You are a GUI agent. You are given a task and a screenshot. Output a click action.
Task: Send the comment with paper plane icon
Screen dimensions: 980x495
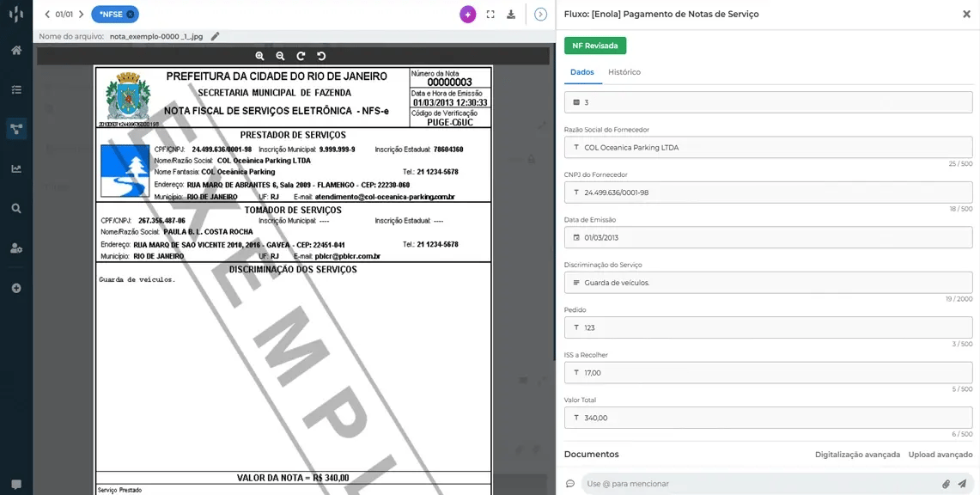pos(962,484)
